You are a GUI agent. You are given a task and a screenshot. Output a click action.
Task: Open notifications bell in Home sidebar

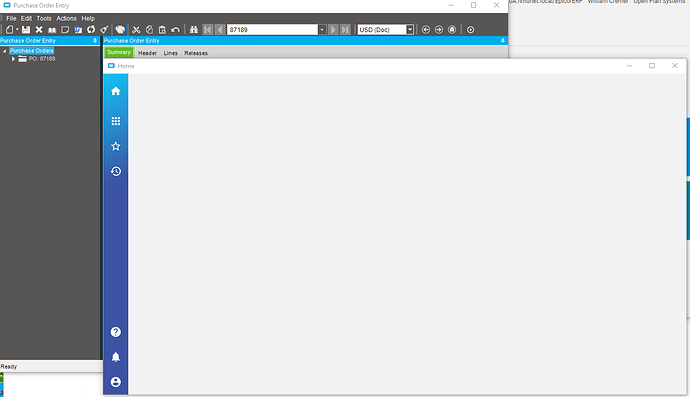click(116, 357)
